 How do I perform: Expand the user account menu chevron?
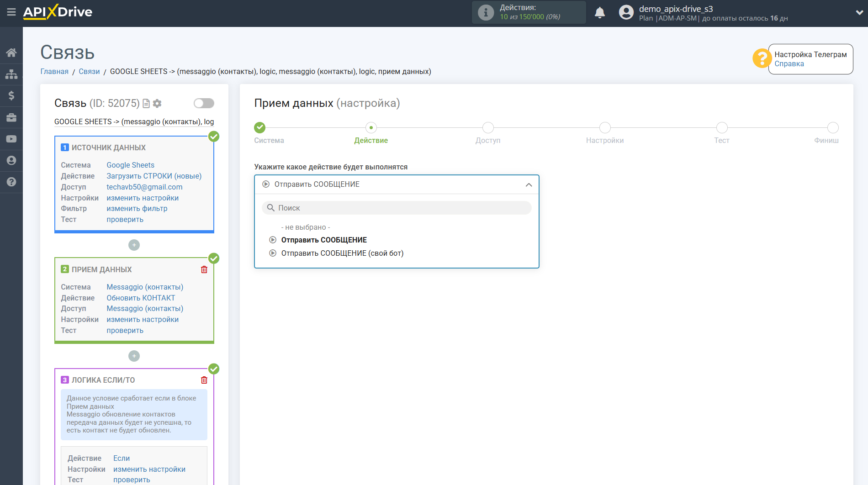[x=859, y=13]
